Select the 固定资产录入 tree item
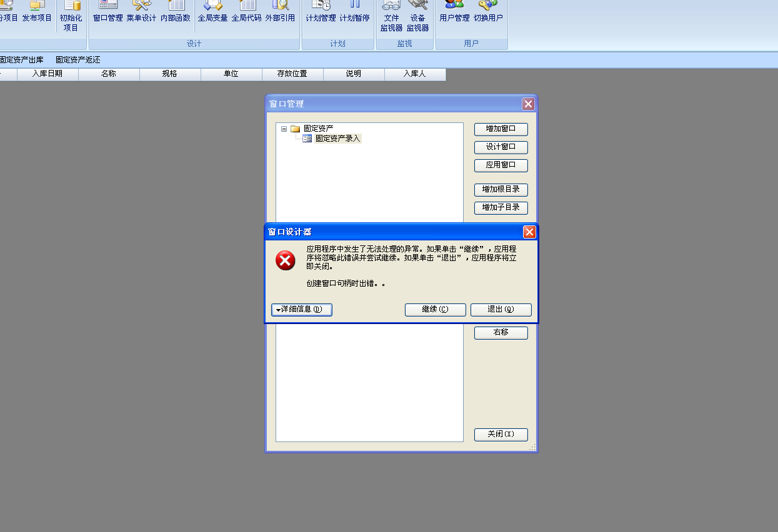 pos(337,139)
